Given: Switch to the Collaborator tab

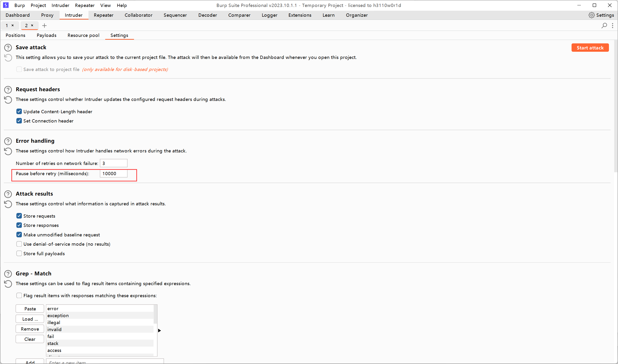Looking at the screenshot, I should (138, 15).
